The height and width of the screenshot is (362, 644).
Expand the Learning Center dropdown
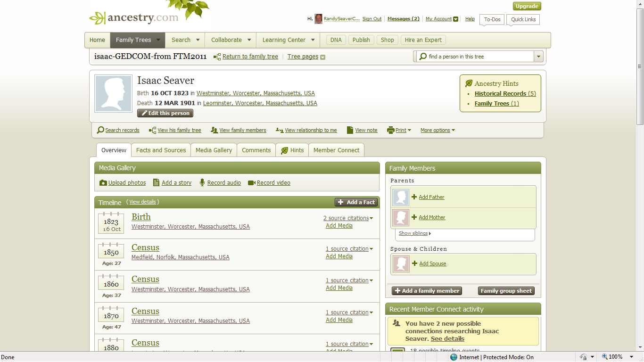(313, 40)
